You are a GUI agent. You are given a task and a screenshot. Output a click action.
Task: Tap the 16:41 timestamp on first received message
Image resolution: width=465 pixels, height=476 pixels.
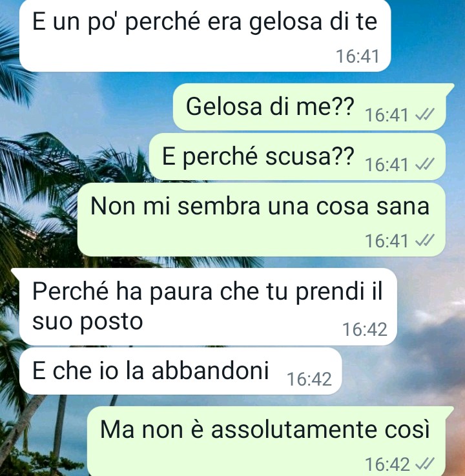(x=358, y=56)
